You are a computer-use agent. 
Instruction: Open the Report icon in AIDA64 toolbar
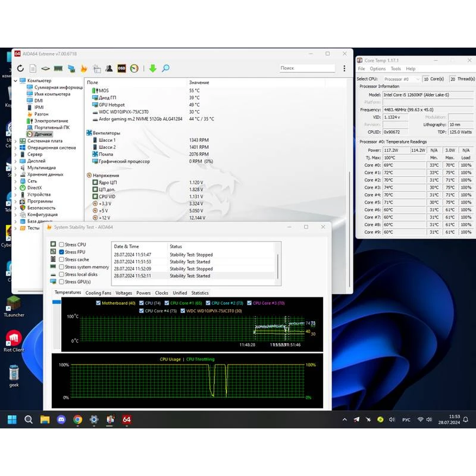(x=33, y=68)
